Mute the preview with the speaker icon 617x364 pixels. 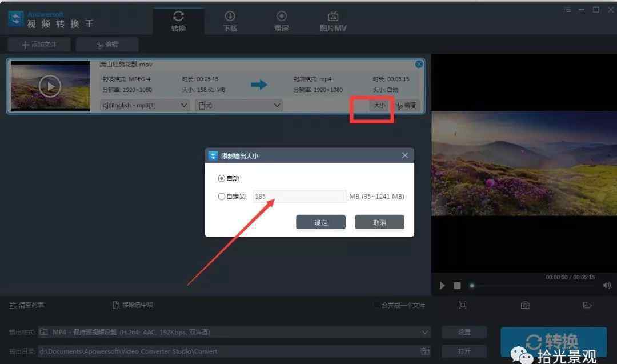click(606, 286)
